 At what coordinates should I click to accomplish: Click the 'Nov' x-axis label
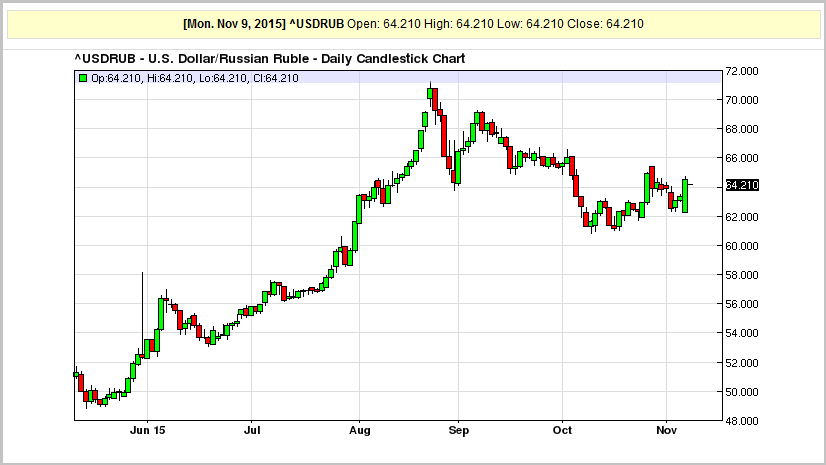click(x=666, y=430)
